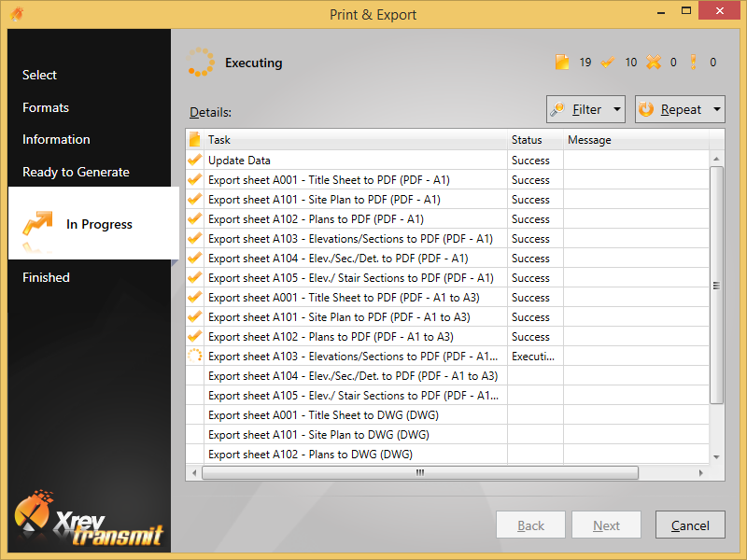The width and height of the screenshot is (747, 560).
Task: Go to the Ready to Generate step
Action: pyautogui.click(x=76, y=172)
